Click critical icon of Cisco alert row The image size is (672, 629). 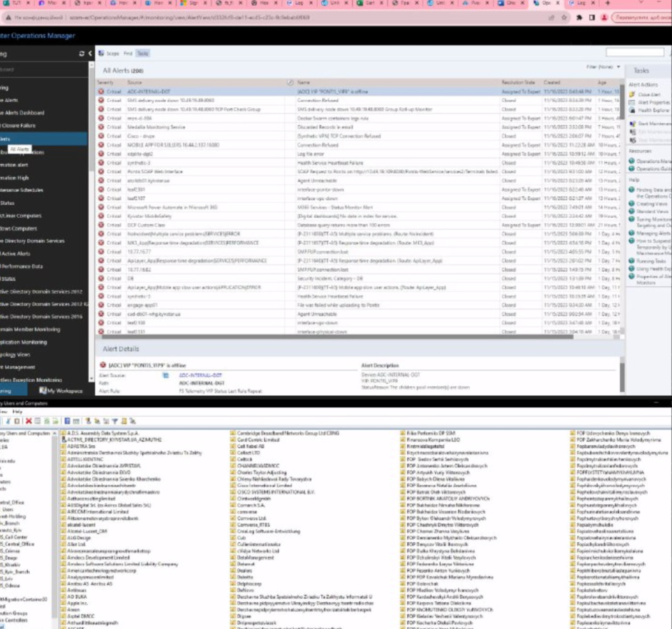pyautogui.click(x=101, y=136)
